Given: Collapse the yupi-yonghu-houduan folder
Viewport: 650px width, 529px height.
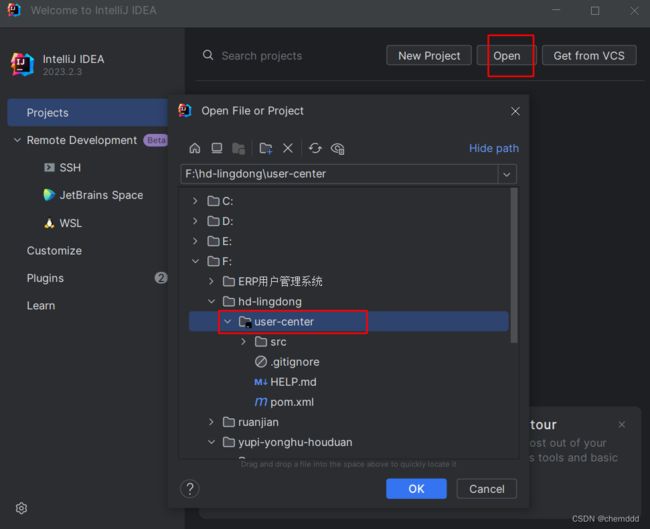Looking at the screenshot, I should click(211, 442).
